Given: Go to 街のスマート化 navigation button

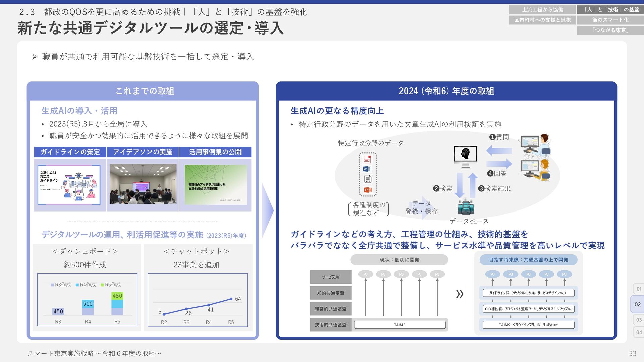Looking at the screenshot, I should point(610,20).
